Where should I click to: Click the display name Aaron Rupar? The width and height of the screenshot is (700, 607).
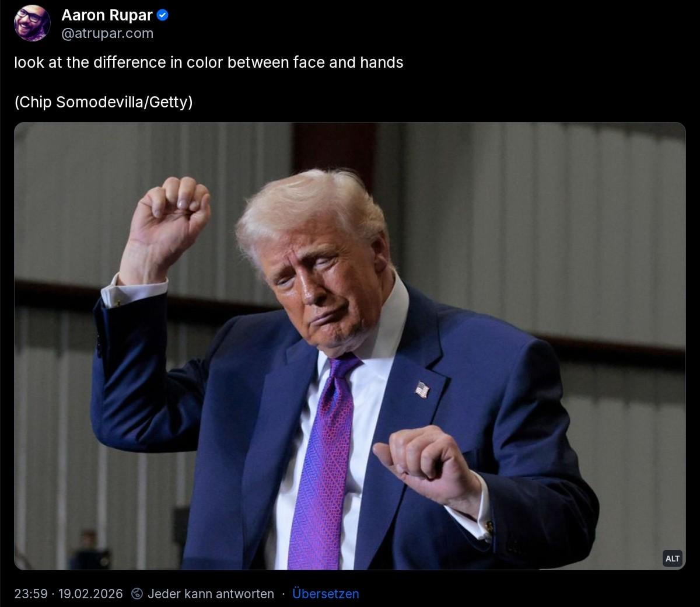[107, 16]
